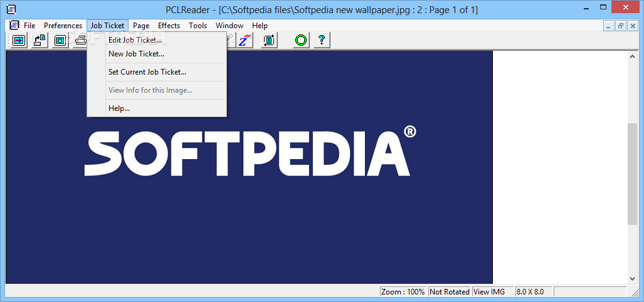Click the PCLReader title bar app icon
The height and width of the screenshot is (302, 644).
[x=13, y=8]
